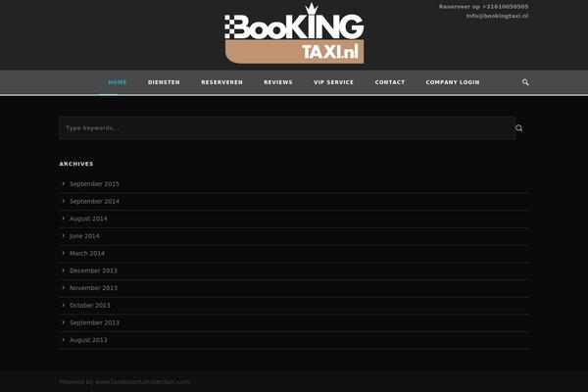The height and width of the screenshot is (392, 588).
Task: Open the November 2013 archive
Action: pos(93,288)
